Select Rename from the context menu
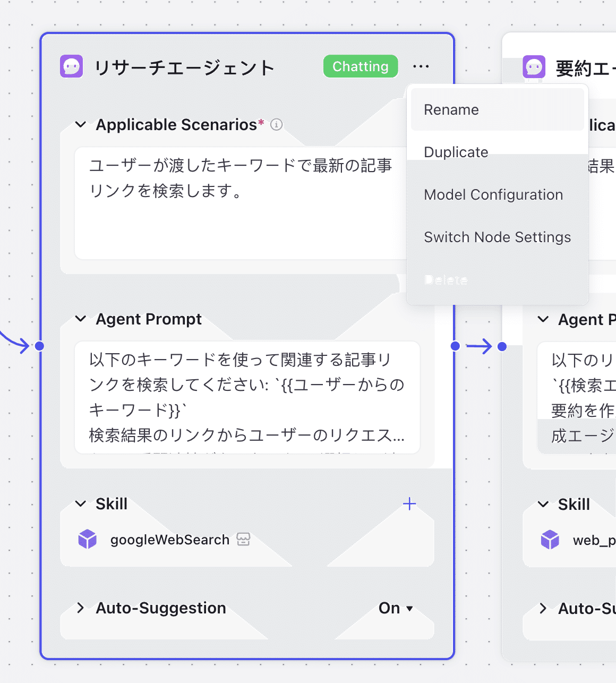616x683 pixels. (451, 110)
